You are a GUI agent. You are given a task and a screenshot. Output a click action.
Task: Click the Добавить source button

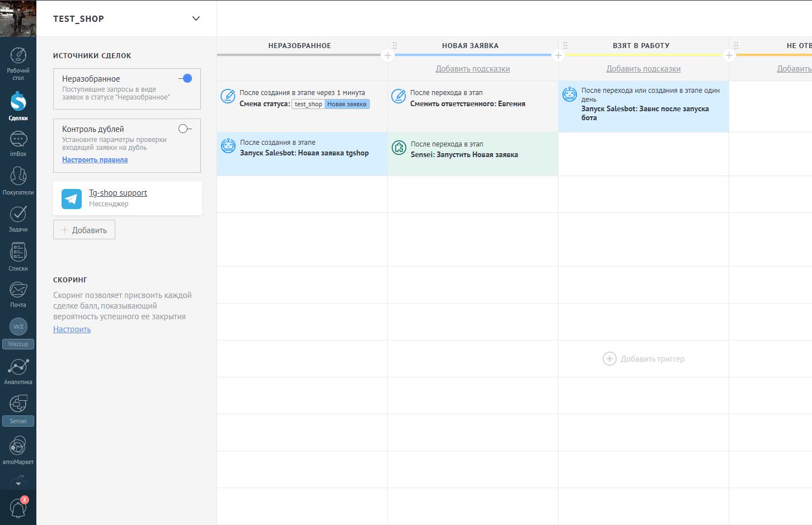pos(84,230)
